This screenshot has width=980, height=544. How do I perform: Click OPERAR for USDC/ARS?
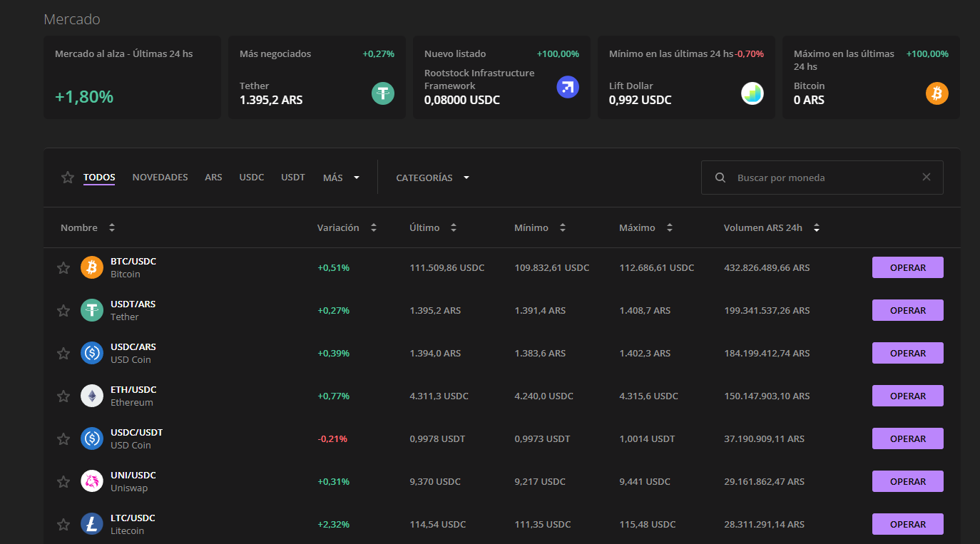(908, 353)
